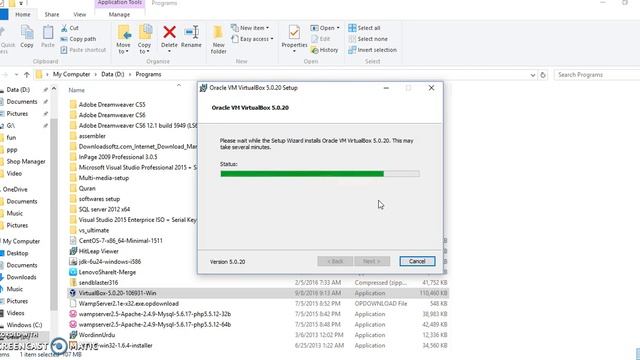Click History in the Open group
This screenshot has height=360, width=640.
point(324,50)
